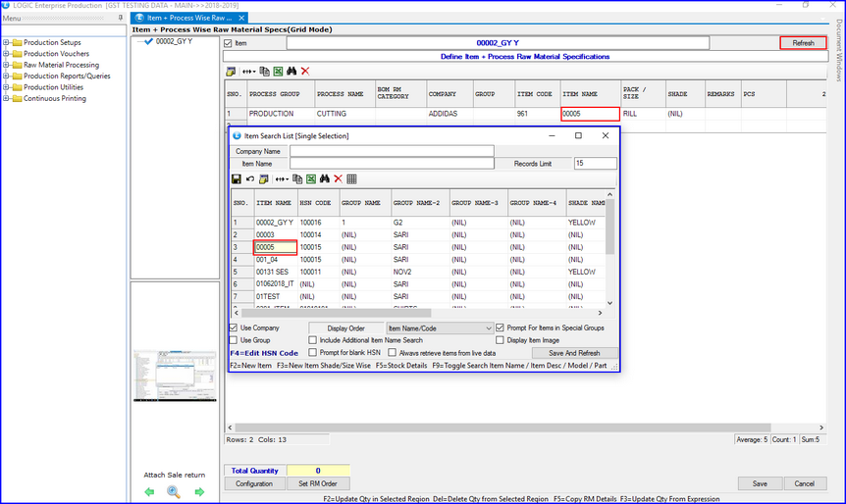The image size is (846, 504).
Task: Click the grid view icon in Item Search toolbar
Action: pos(351,179)
